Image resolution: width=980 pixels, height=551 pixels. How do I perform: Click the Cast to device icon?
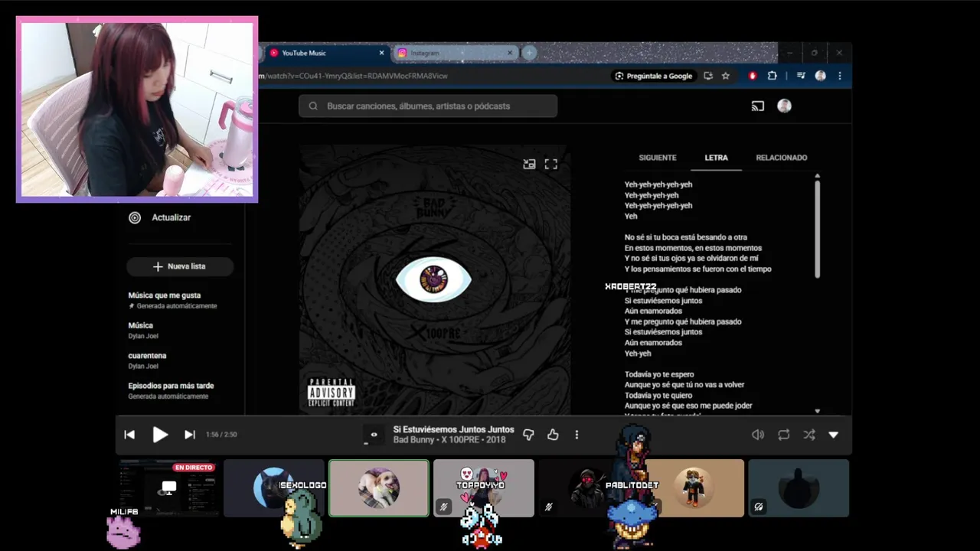pyautogui.click(x=758, y=106)
